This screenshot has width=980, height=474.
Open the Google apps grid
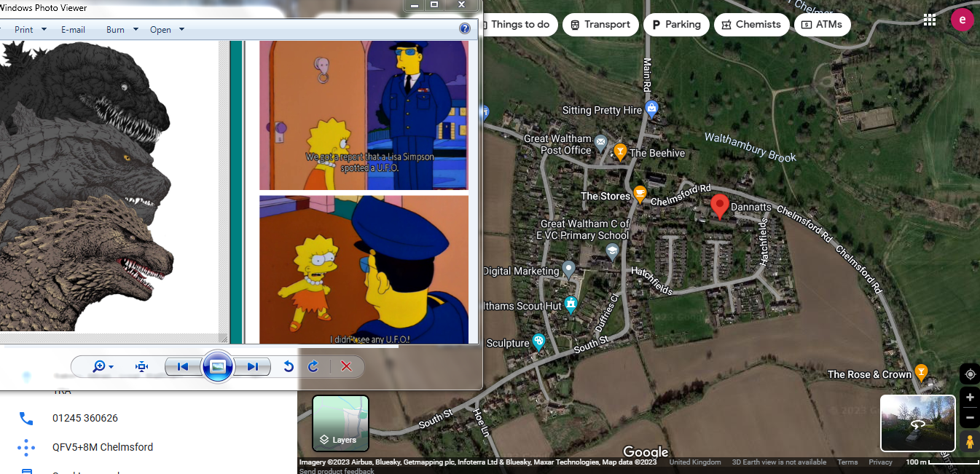point(929,20)
